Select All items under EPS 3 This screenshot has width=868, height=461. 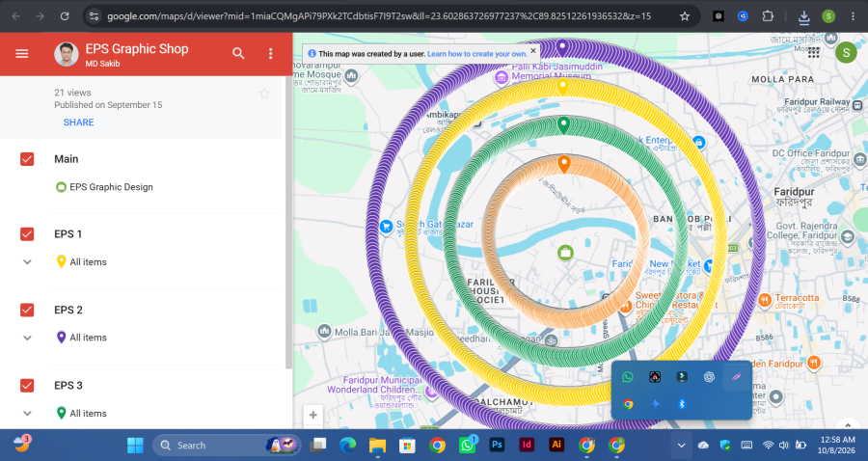(x=88, y=414)
